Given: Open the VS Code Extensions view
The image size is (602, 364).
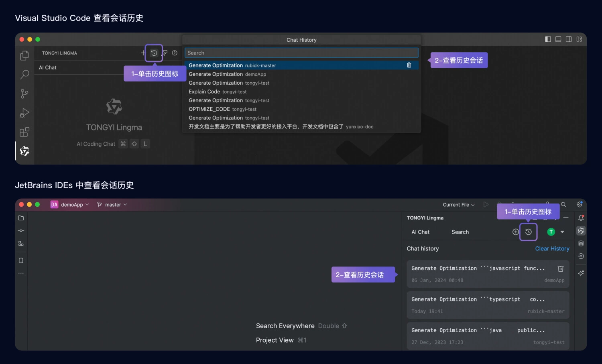Looking at the screenshot, I should pyautogui.click(x=24, y=132).
